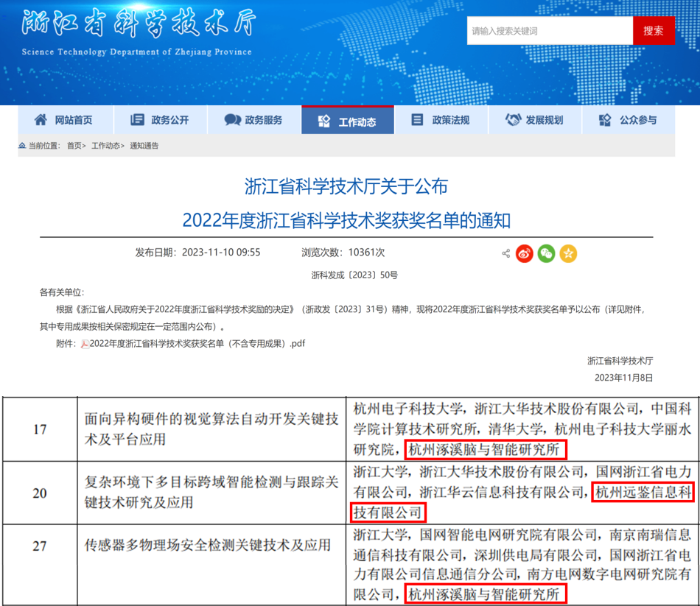Open the 网站首页 navigation tab
Screen dimensions: 700x606
tap(66, 120)
